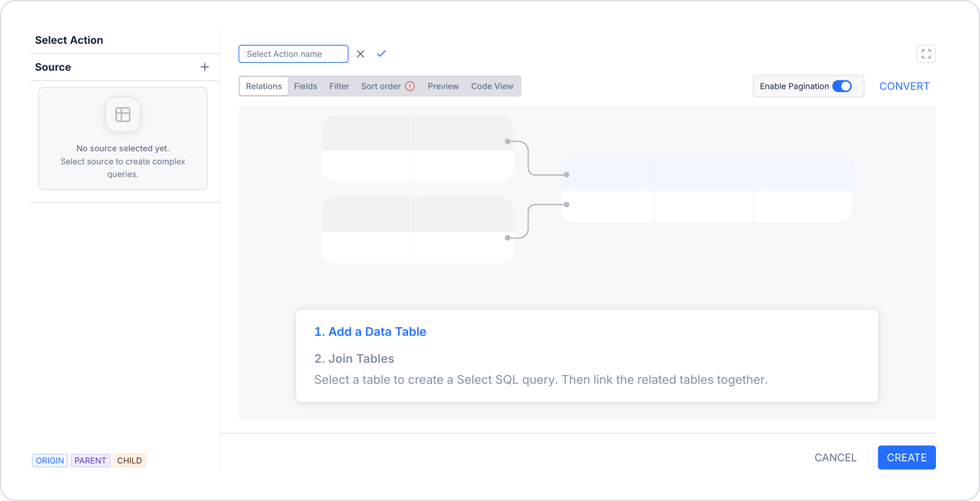
Task: Select step 1 Add a Data Table
Action: [370, 332]
